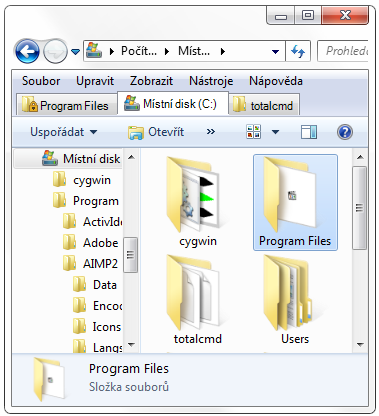
Task: Click the navigation tree scrollbar thumb
Action: [131, 255]
